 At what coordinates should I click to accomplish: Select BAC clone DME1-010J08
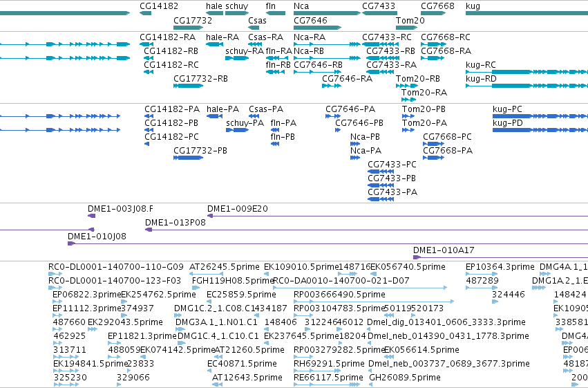point(97,237)
